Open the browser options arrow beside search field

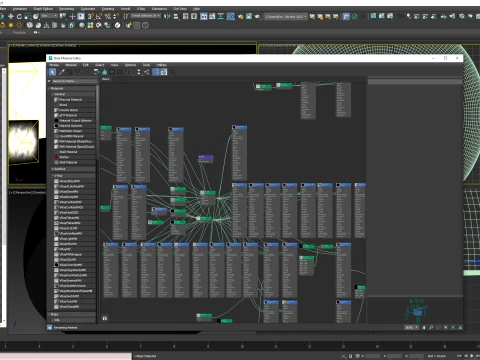49,81
